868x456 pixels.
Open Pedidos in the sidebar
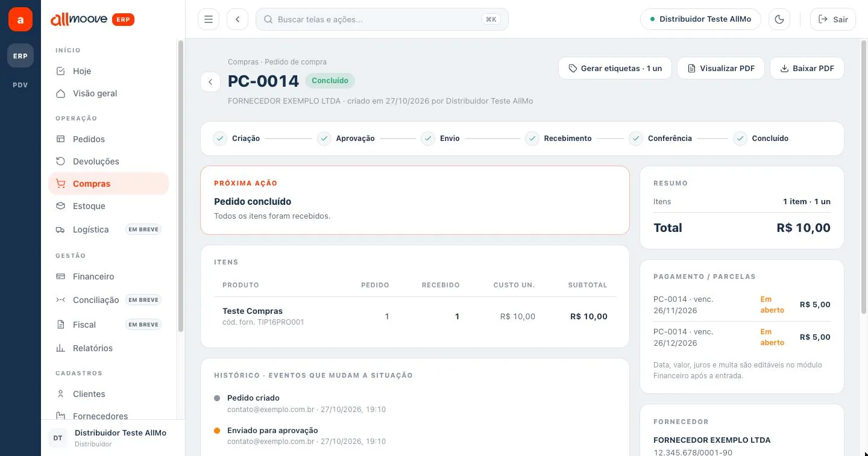point(108,139)
